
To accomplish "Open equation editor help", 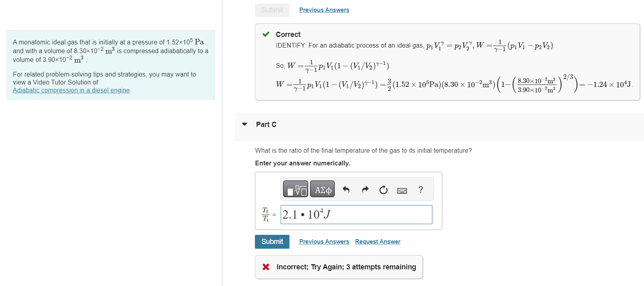I will [420, 190].
